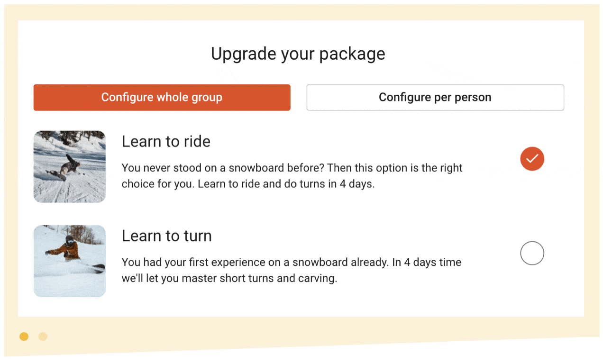Click the line starting 'You had your first experience'
This screenshot has width=603, height=364.
point(292,262)
